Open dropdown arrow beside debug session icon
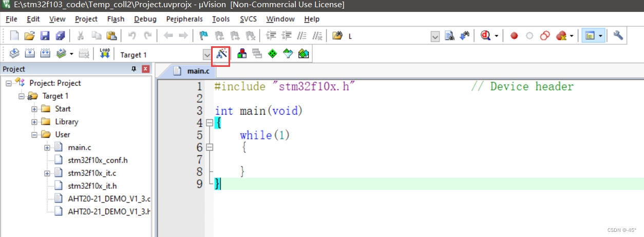The image size is (644, 237). click(x=497, y=37)
